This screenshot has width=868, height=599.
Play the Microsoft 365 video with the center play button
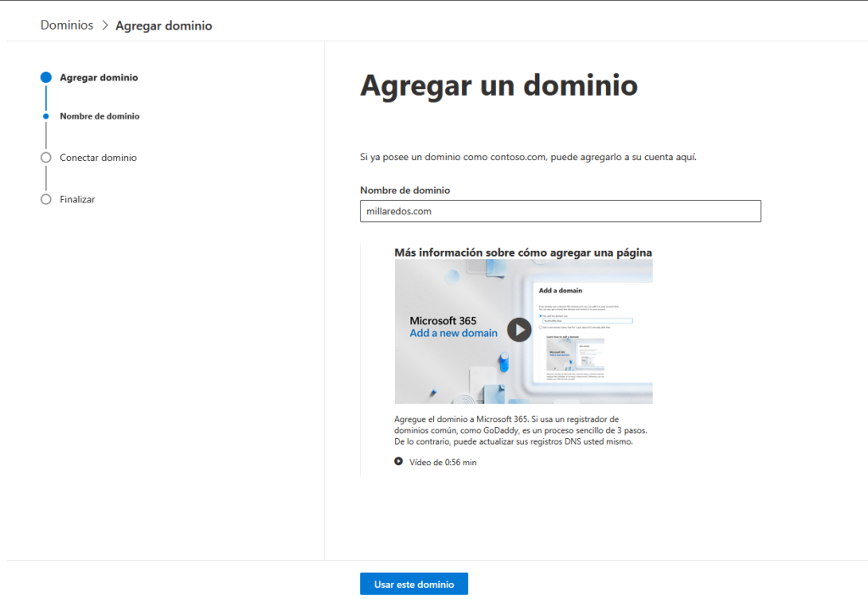[519, 330]
